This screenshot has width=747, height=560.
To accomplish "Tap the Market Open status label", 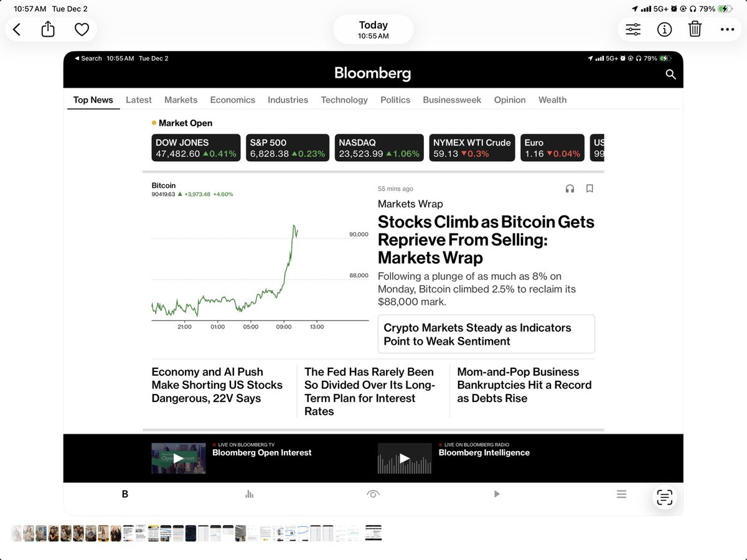I will pos(186,123).
